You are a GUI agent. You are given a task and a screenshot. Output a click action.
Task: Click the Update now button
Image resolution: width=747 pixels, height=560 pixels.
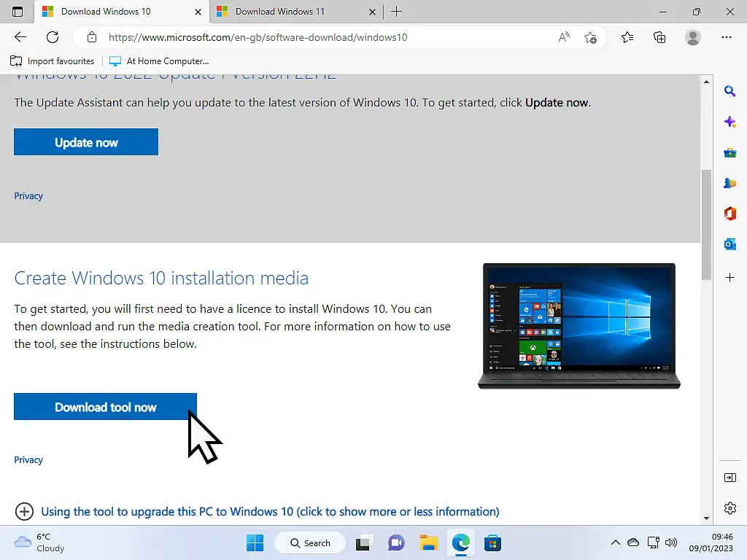(85, 141)
